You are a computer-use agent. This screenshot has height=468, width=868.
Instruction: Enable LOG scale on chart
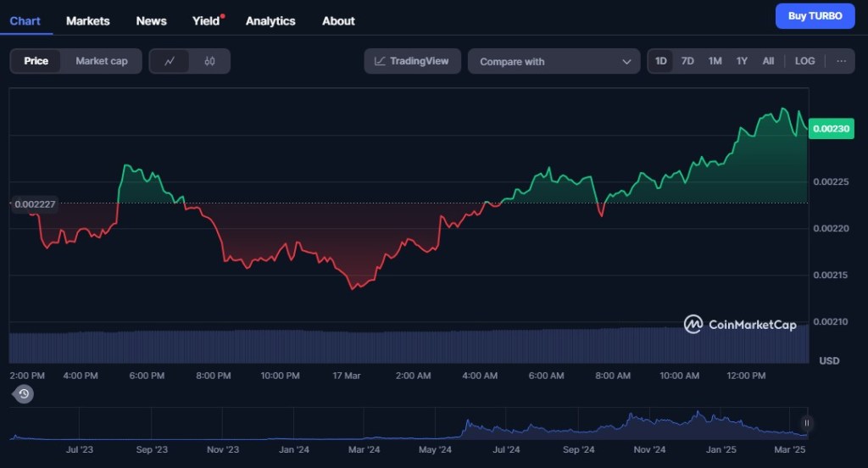click(x=804, y=61)
